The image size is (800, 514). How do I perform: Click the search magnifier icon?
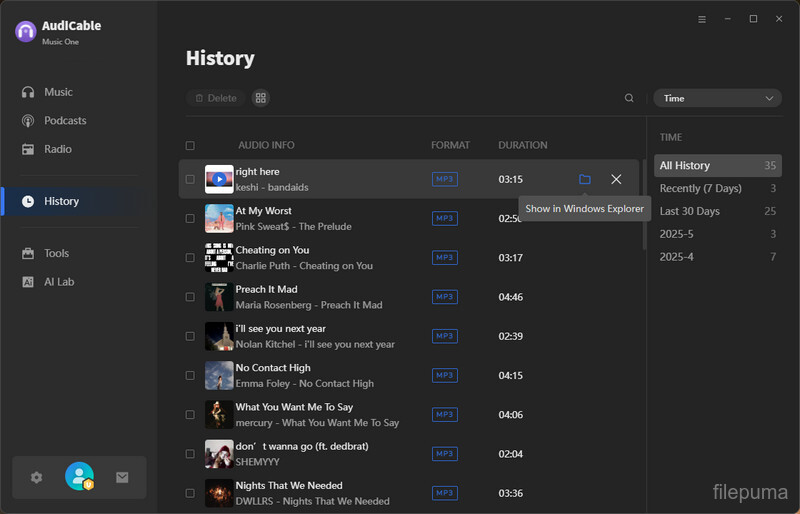(x=629, y=98)
